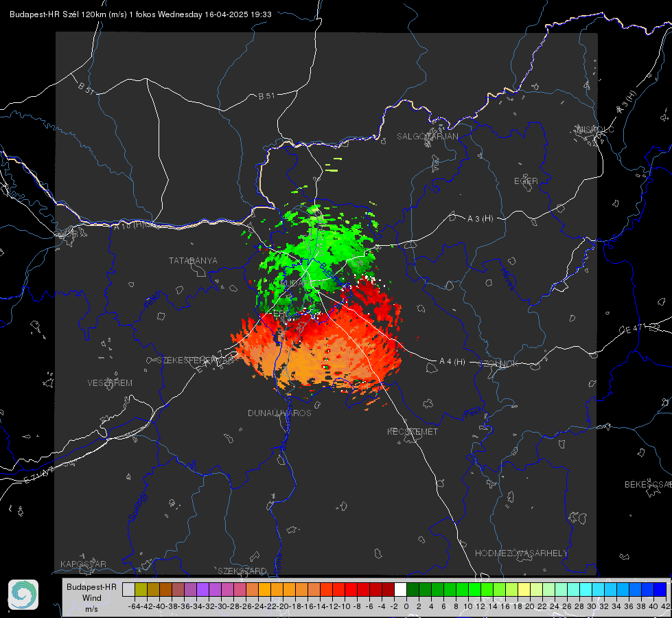Click the blue 'Pest' county label
Screen dimensions: 672x618
pos(472,413)
